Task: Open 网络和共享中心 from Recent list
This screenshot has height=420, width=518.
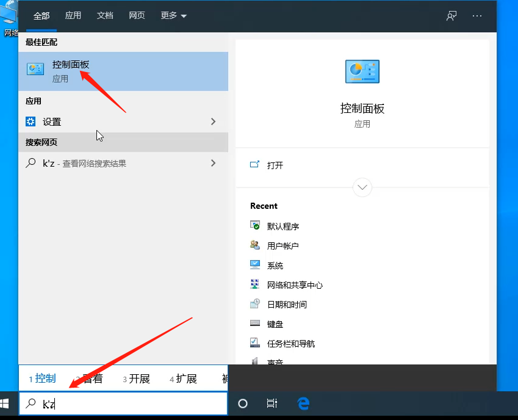Action: [x=295, y=285]
